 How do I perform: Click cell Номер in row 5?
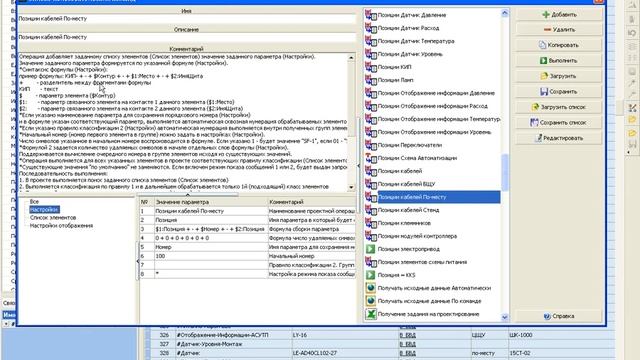click(x=211, y=247)
